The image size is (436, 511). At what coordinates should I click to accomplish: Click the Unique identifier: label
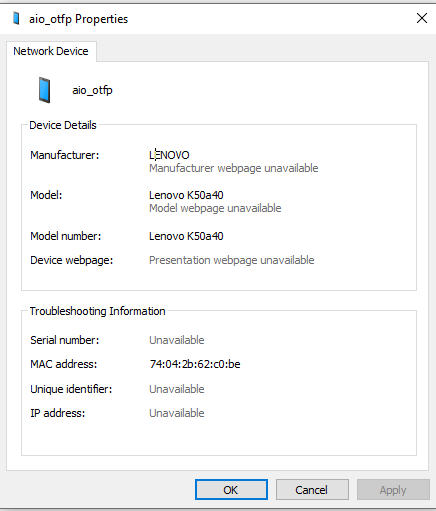71,389
